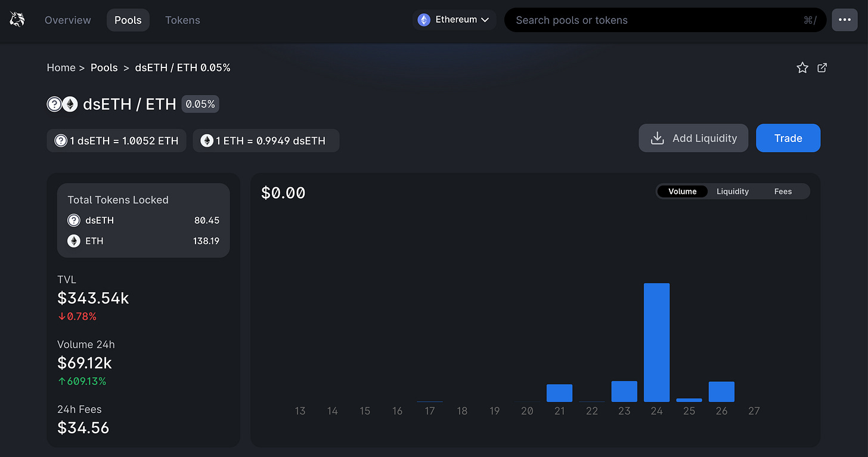Click the volume bar for day 21
Image resolution: width=868 pixels, height=457 pixels.
(x=559, y=393)
